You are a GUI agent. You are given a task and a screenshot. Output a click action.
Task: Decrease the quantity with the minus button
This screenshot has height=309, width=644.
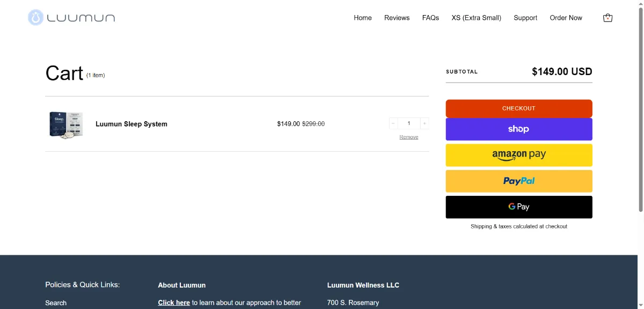pyautogui.click(x=393, y=123)
